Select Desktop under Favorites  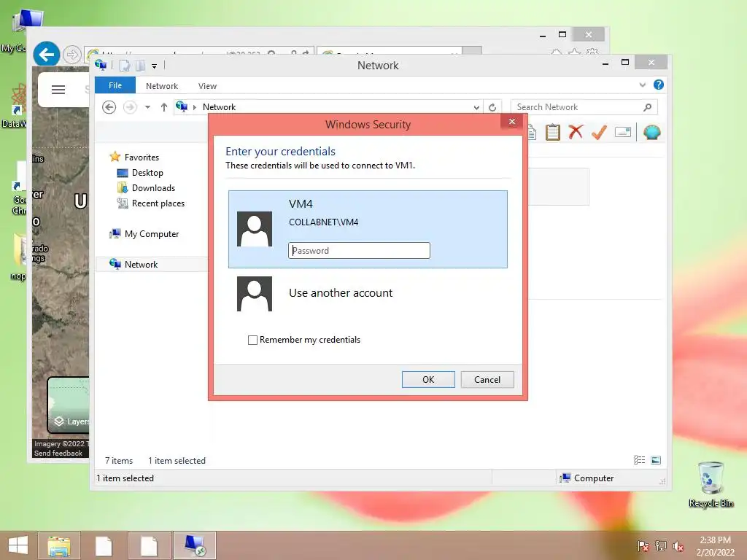(147, 173)
